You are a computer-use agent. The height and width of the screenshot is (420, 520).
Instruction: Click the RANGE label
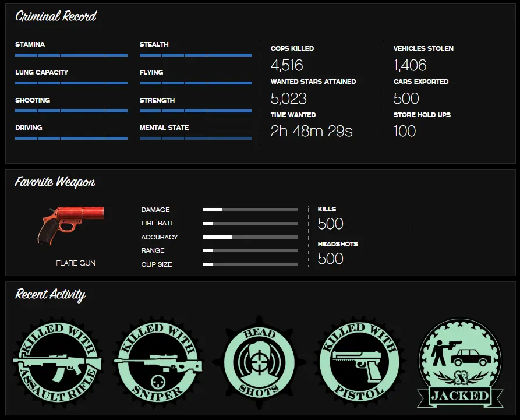coord(153,251)
